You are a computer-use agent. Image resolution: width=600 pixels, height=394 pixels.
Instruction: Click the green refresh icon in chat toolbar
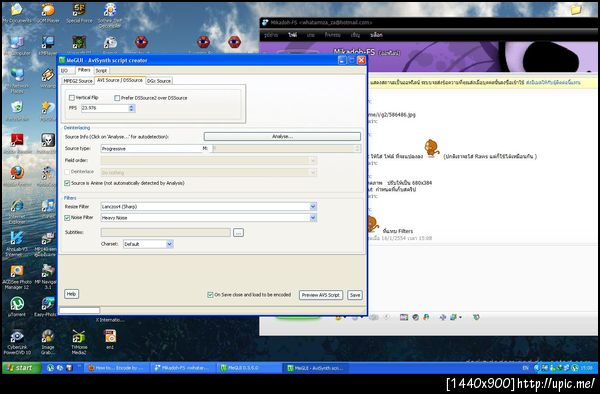tap(476, 317)
